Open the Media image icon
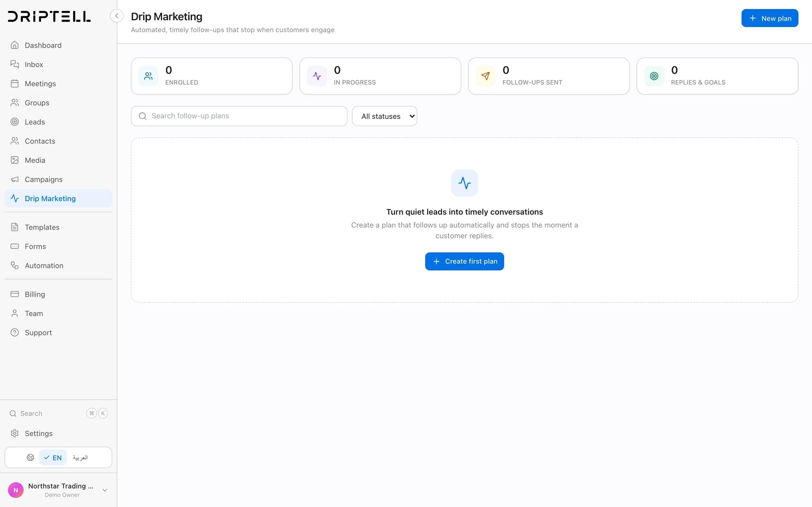This screenshot has width=812, height=507. 14,160
